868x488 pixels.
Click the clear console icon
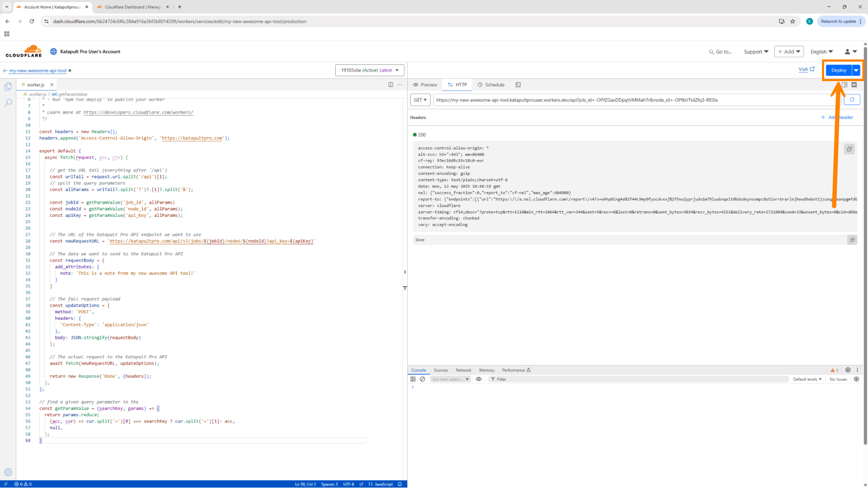click(422, 379)
